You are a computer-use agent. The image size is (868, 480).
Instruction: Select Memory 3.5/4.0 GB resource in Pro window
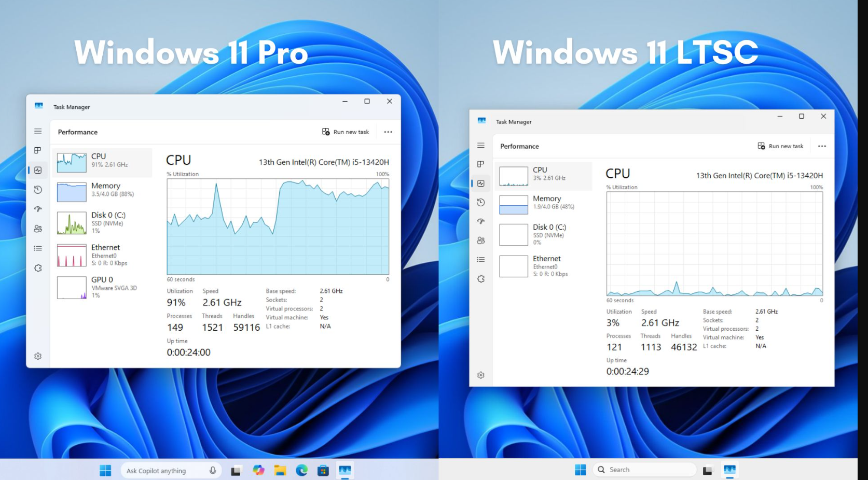click(x=102, y=191)
